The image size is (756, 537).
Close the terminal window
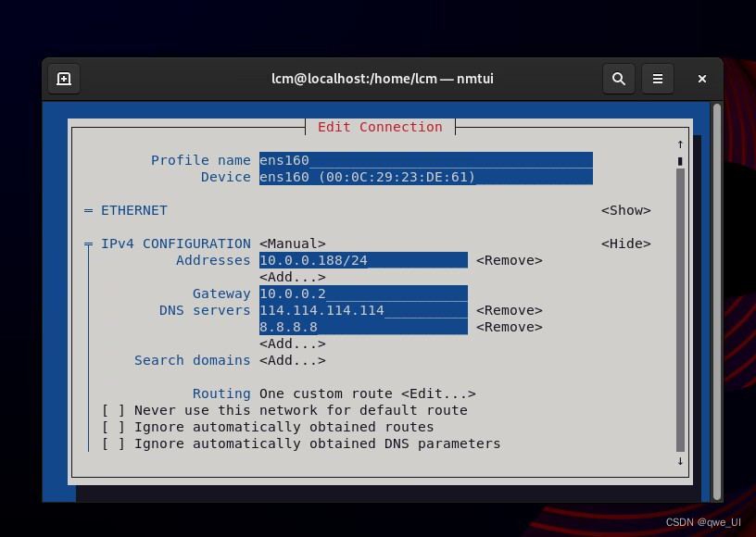click(702, 79)
